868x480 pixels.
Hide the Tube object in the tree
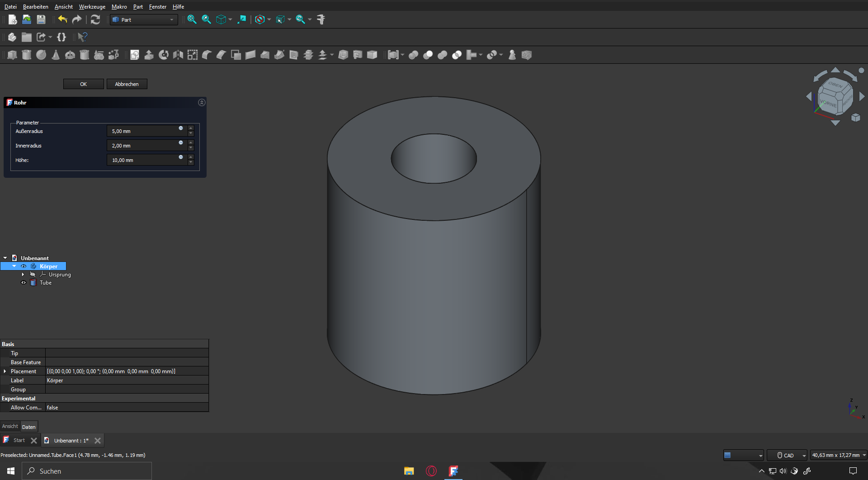(23, 282)
